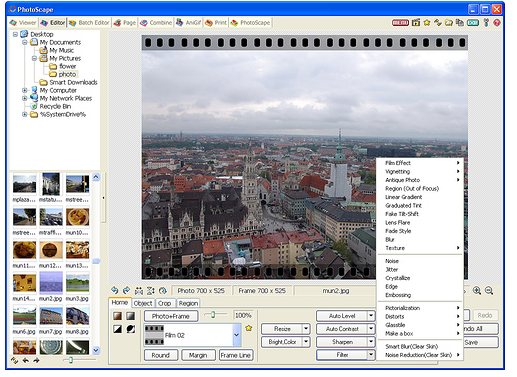Select Lens Flare from the filter menu
Screen dimensions: 517x377
397,222
